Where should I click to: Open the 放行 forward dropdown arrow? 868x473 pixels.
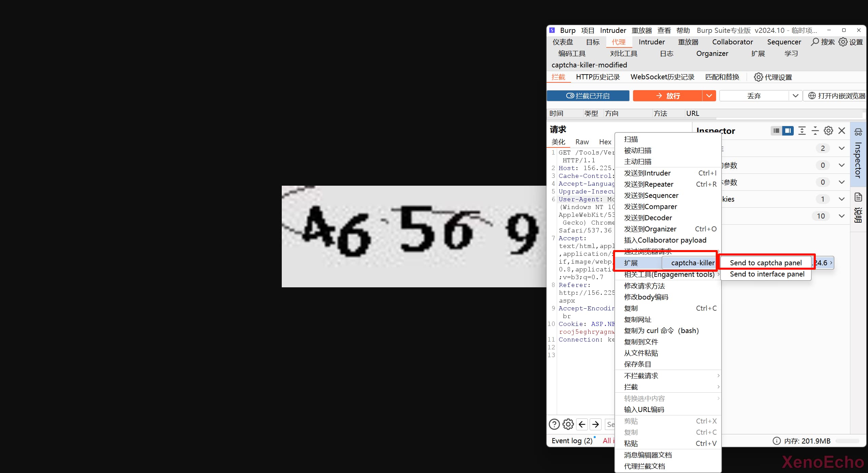coord(709,96)
